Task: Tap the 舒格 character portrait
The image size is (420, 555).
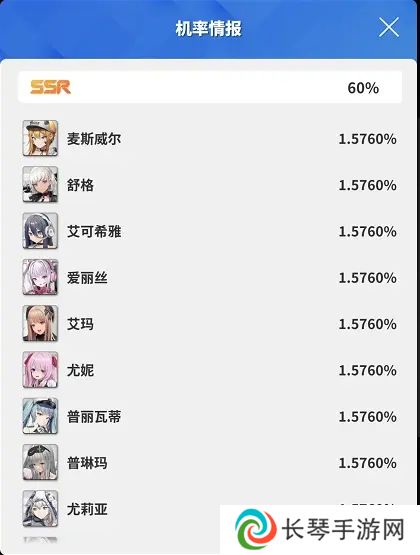Action: click(x=40, y=185)
